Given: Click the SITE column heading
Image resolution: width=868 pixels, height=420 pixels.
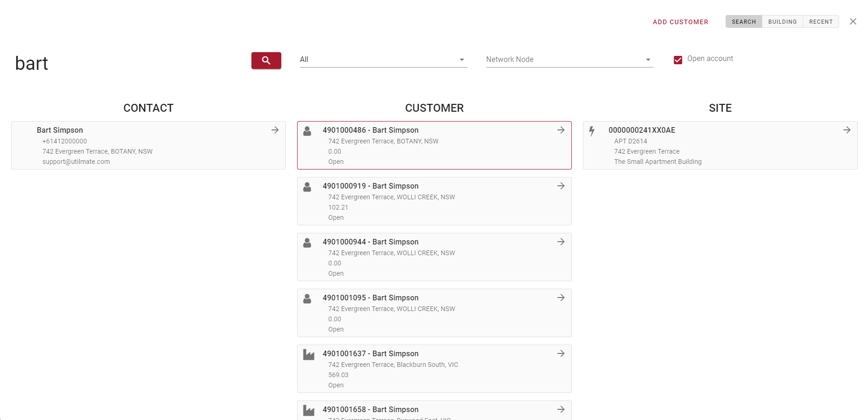Looking at the screenshot, I should (x=720, y=108).
